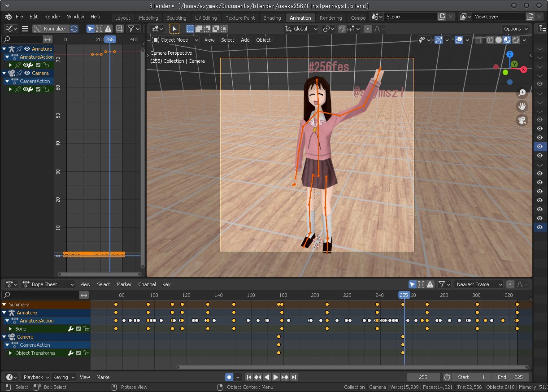Toggle the viewport overlays icon
548x392 pixels.
459,40
